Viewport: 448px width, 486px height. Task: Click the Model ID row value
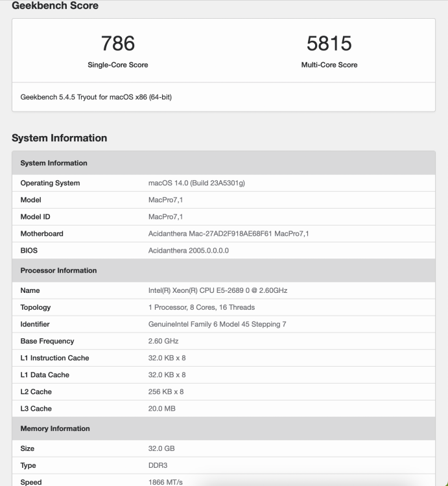(165, 216)
